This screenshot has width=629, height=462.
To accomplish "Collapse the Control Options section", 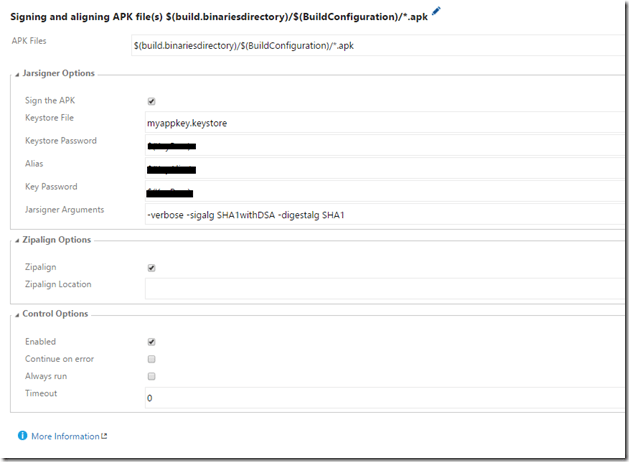I will (17, 314).
